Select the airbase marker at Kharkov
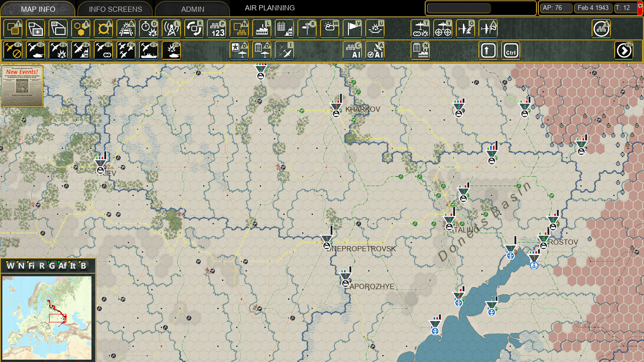This screenshot has width=644, height=362. [336, 109]
